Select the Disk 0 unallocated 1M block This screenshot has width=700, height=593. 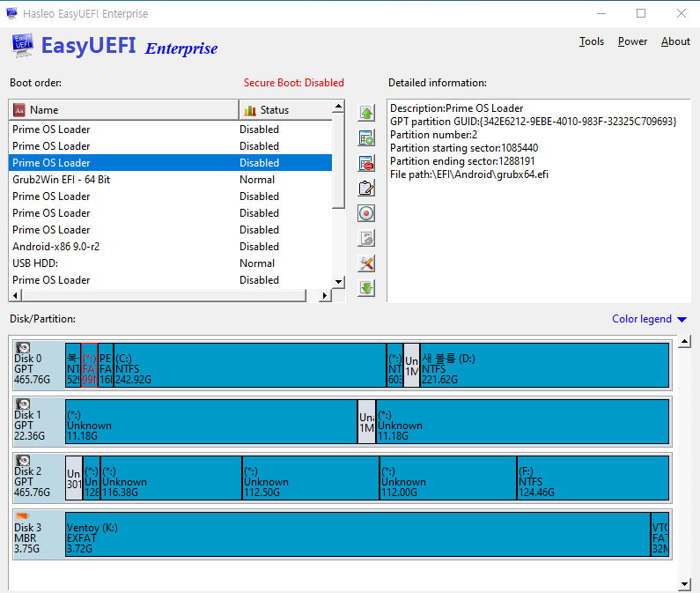[x=411, y=365]
